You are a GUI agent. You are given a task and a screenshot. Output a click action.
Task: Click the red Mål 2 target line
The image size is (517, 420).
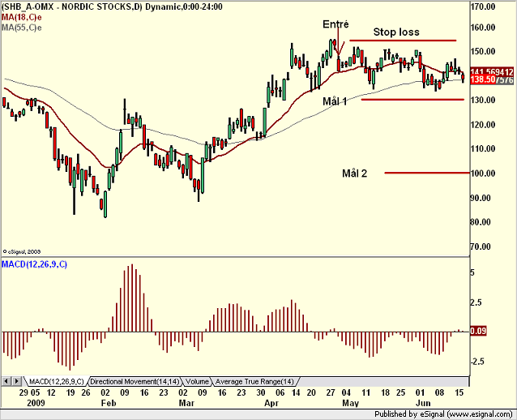427,173
